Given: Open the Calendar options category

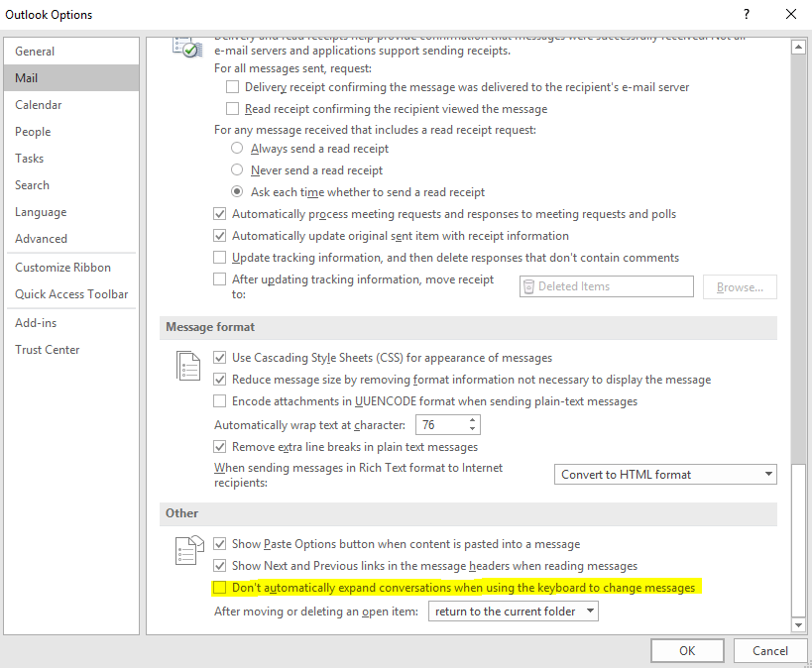Looking at the screenshot, I should coord(71,105).
